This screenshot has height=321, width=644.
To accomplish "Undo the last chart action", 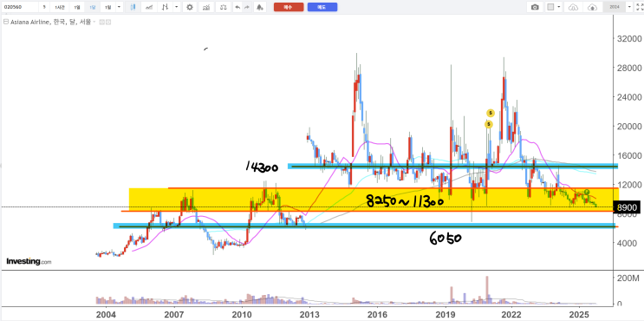I will [x=237, y=7].
